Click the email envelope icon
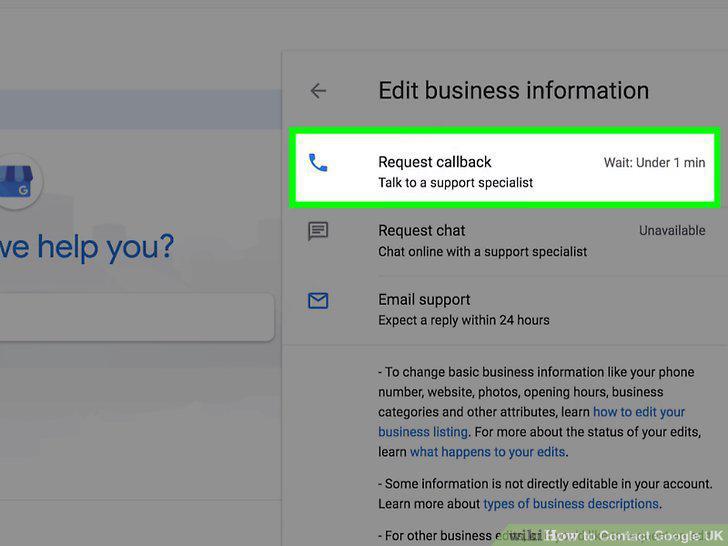 click(318, 301)
